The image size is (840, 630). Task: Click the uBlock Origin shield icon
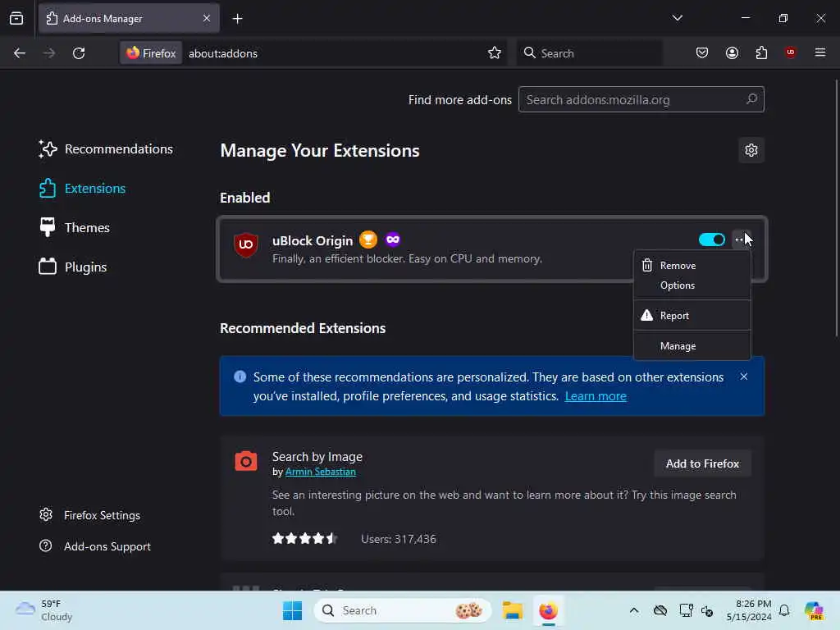pyautogui.click(x=246, y=244)
